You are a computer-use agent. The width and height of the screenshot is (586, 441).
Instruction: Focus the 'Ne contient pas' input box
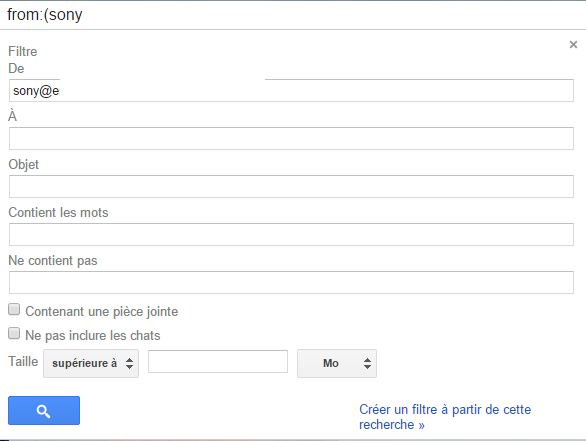291,282
